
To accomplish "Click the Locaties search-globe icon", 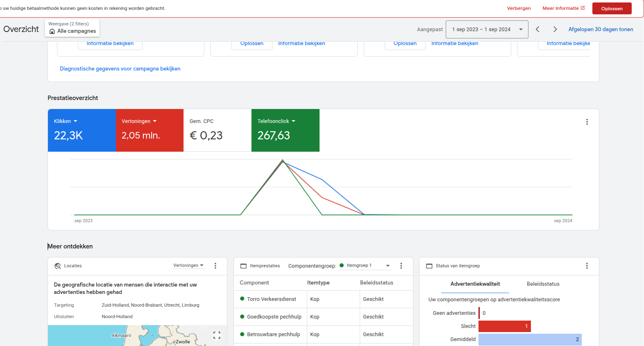I will [x=58, y=266].
